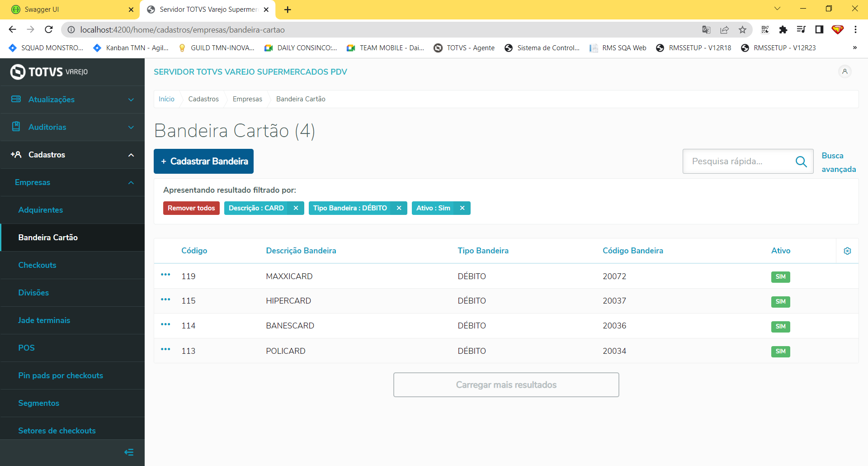Click the TOTVS Varejo logo

tap(49, 72)
